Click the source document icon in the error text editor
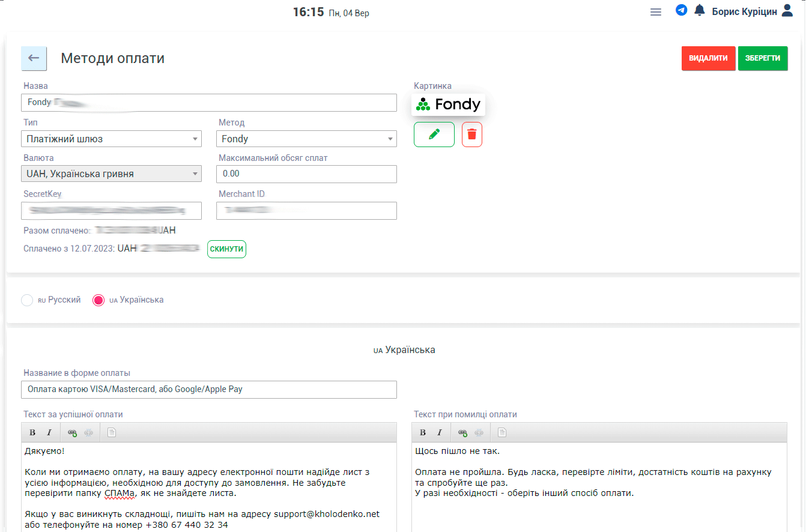 point(502,432)
